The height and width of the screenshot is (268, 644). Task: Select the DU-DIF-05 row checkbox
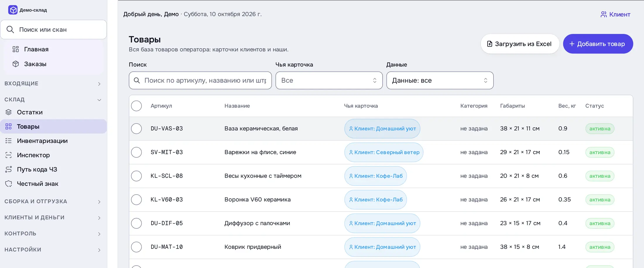pyautogui.click(x=136, y=223)
